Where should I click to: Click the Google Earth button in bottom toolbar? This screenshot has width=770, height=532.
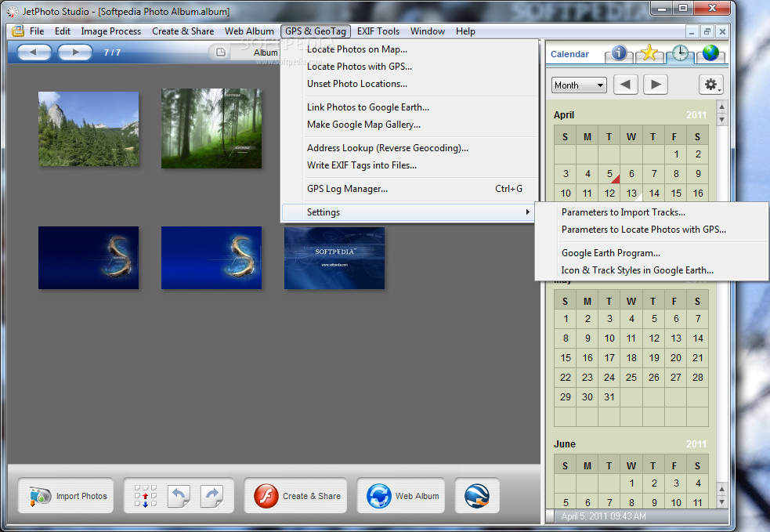point(477,496)
